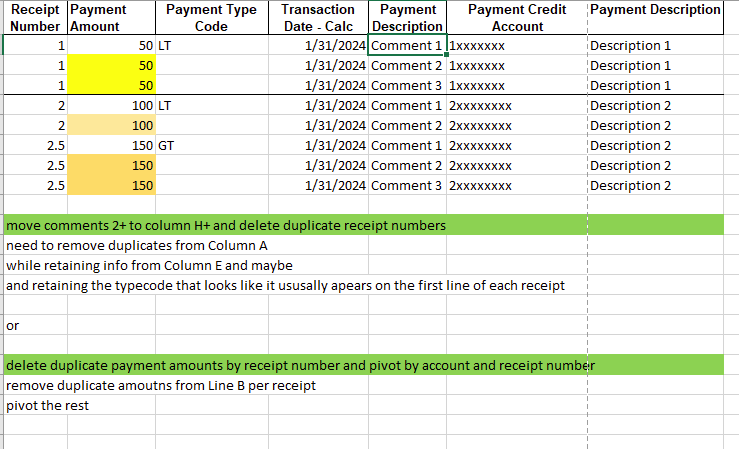Click the yellow 50 cell beside Comment 3
This screenshot has width=739, height=449.
(112, 85)
